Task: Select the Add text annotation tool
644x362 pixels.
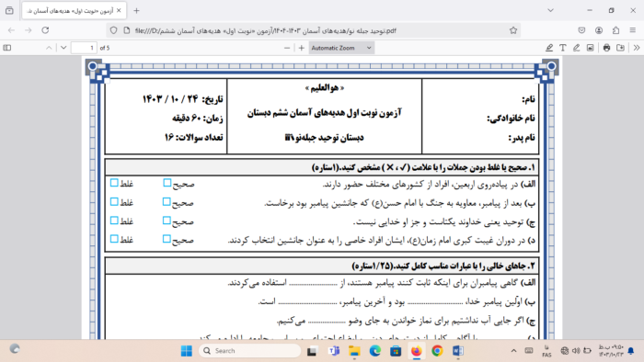Action: click(563, 48)
